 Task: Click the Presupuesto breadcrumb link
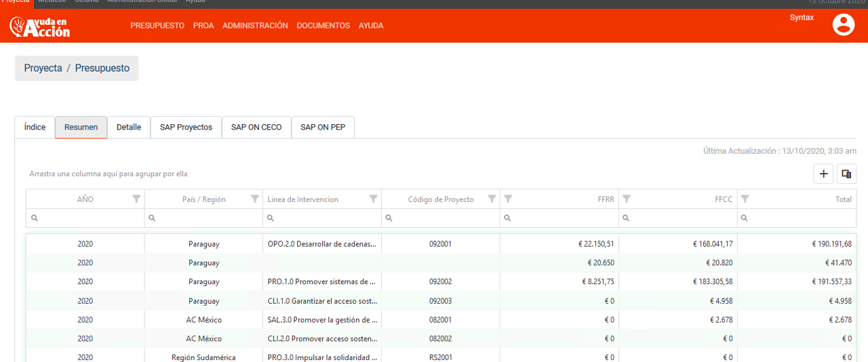coord(102,68)
